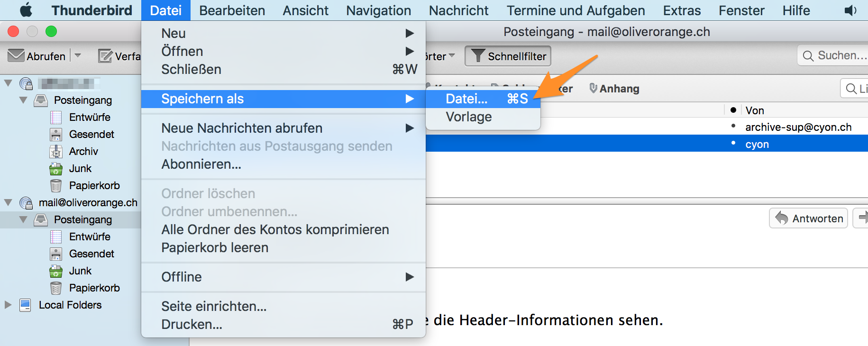Open the Neu submenu

point(283,33)
